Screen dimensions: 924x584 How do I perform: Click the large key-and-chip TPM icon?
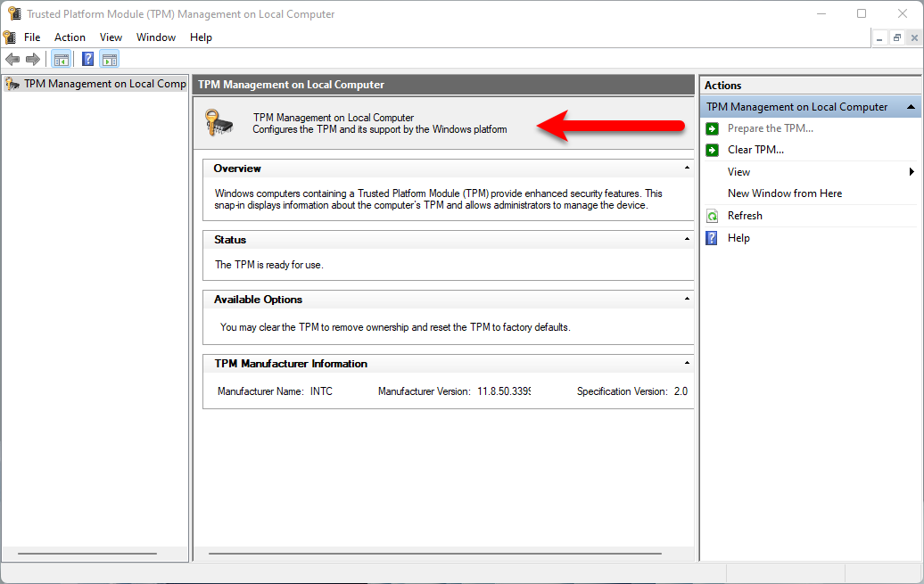tap(219, 122)
